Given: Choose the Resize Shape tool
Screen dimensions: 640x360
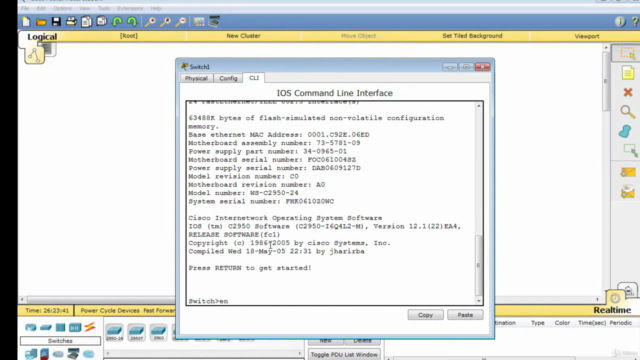Looking at the screenshot, I should [630, 151].
